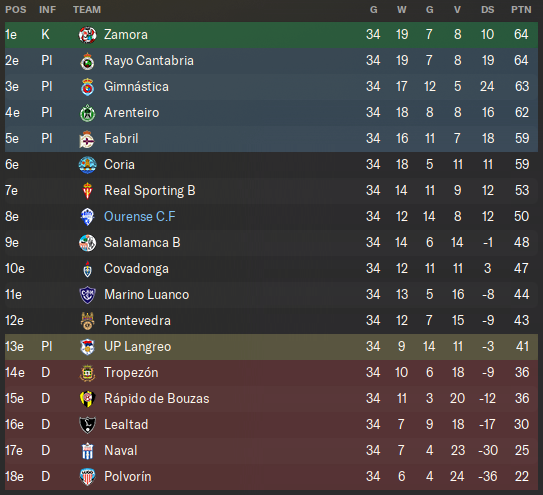Click the Zamora club crest icon
This screenshot has height=495, width=543.
[87, 35]
